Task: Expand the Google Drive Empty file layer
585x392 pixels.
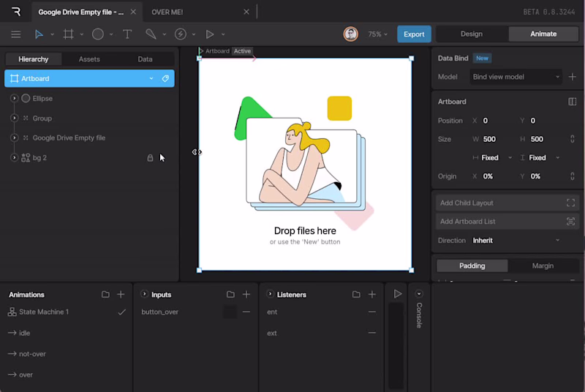Action: coord(14,138)
